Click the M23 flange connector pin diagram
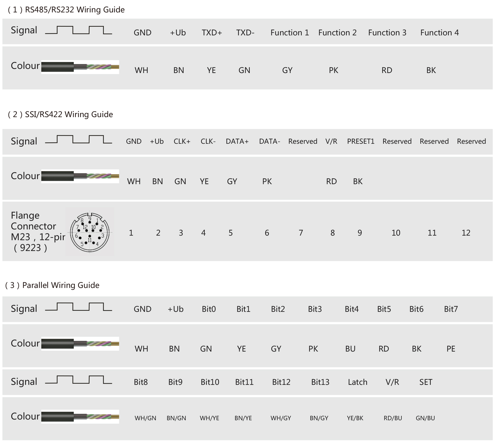 [90, 232]
